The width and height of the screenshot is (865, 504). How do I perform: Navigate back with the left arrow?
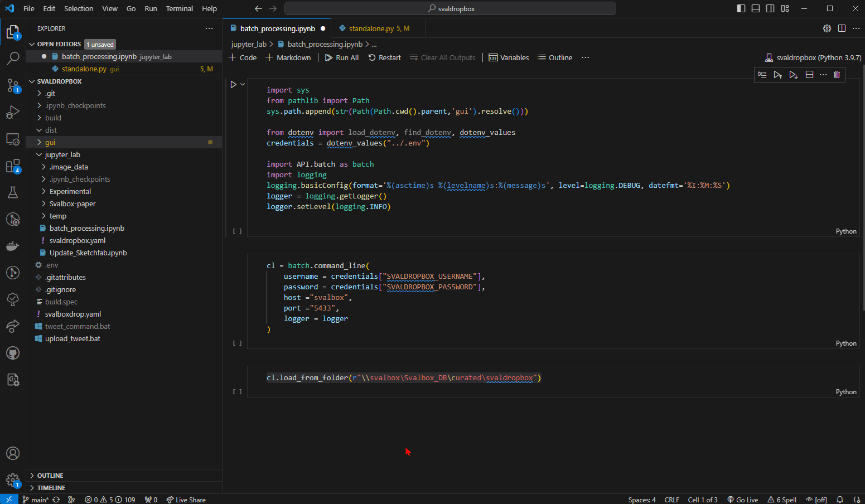click(x=258, y=8)
